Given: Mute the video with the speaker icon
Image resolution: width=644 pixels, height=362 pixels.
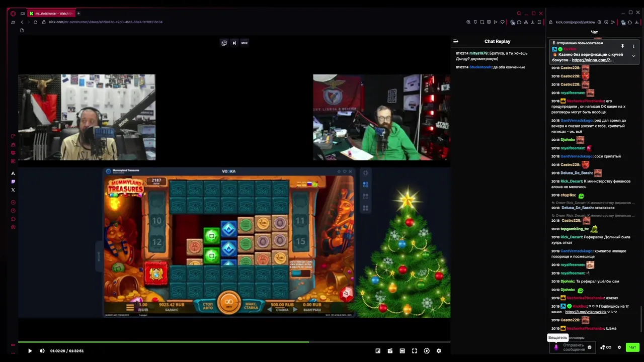Looking at the screenshot, I should pyautogui.click(x=42, y=351).
